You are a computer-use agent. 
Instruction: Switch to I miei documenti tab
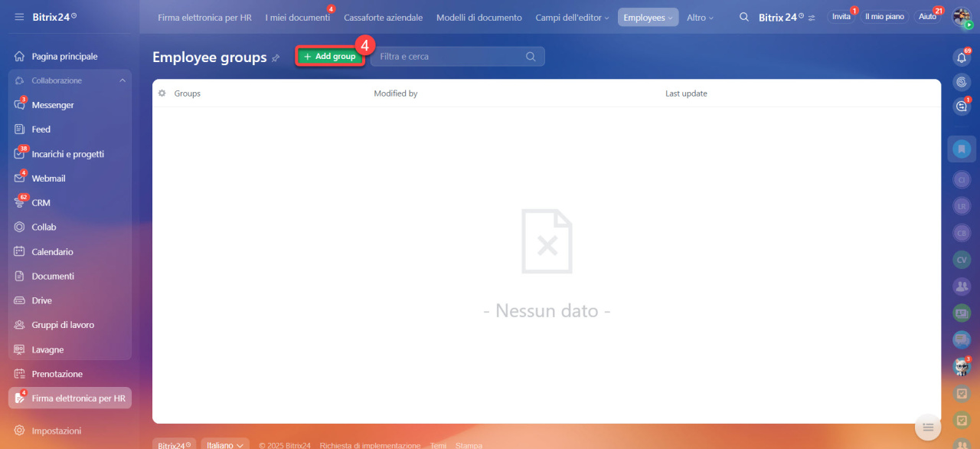point(297,18)
